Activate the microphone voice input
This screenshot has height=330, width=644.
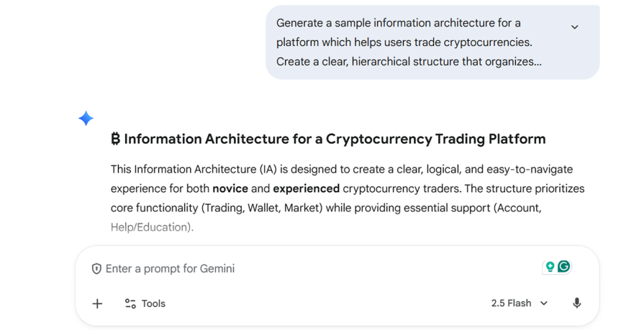(x=576, y=303)
